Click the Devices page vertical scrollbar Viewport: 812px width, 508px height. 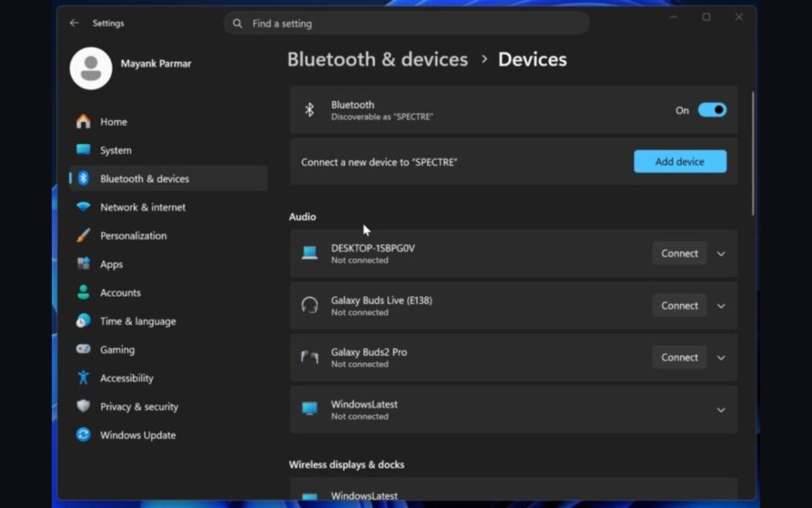point(753,154)
